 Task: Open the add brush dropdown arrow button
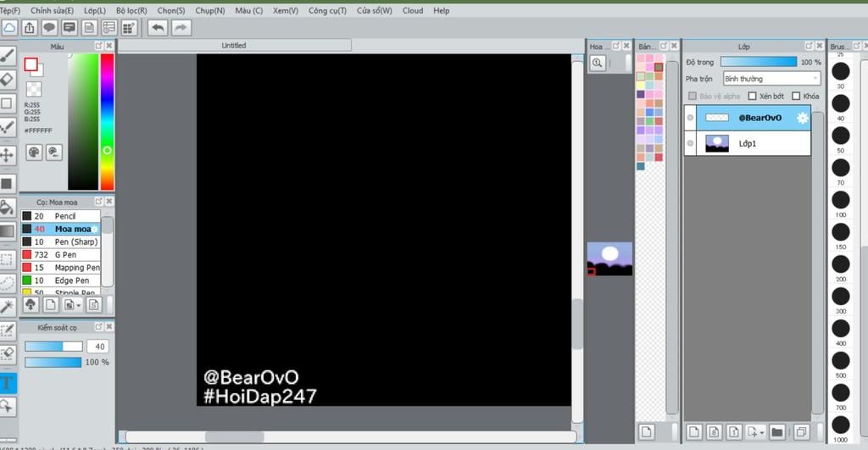pyautogui.click(x=72, y=304)
